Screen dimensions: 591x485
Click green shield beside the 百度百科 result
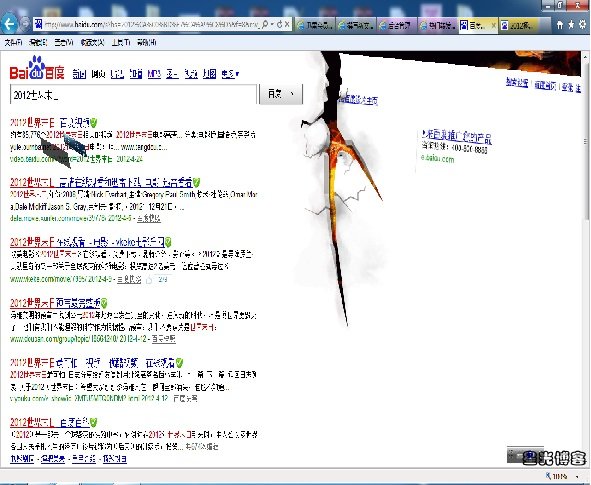[93, 423]
